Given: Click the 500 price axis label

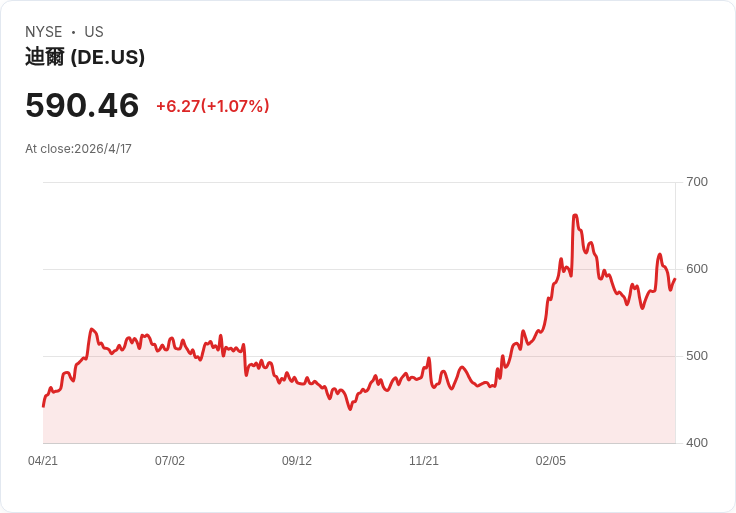Looking at the screenshot, I should pyautogui.click(x=697, y=356).
